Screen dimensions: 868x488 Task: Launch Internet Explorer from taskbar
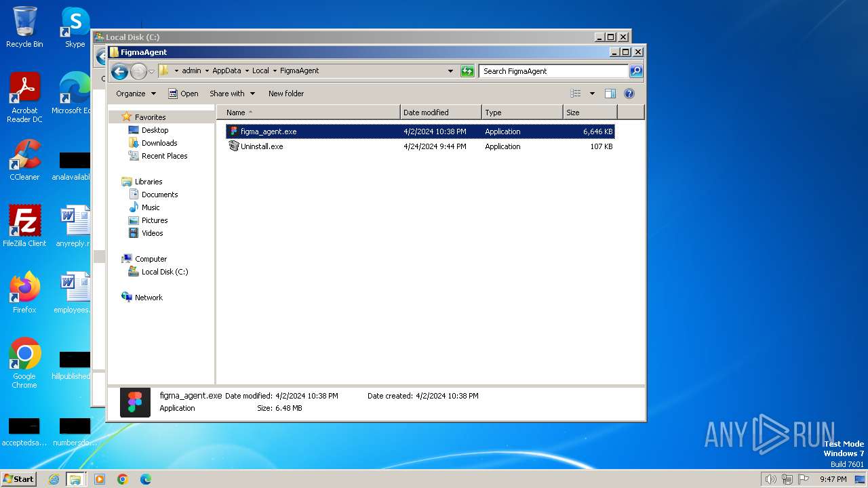[x=54, y=479]
